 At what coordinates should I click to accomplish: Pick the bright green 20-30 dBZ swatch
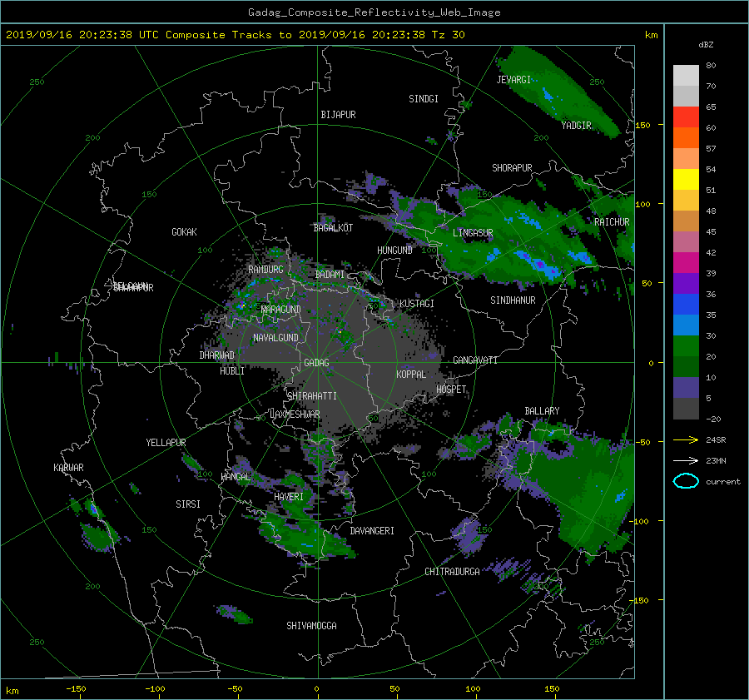tap(686, 346)
